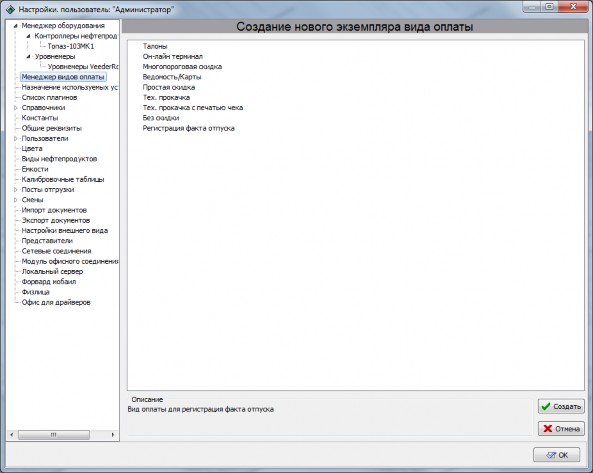This screenshot has height=473, width=593.
Task: Select Многопороговая скидка in the list
Action: [x=182, y=67]
